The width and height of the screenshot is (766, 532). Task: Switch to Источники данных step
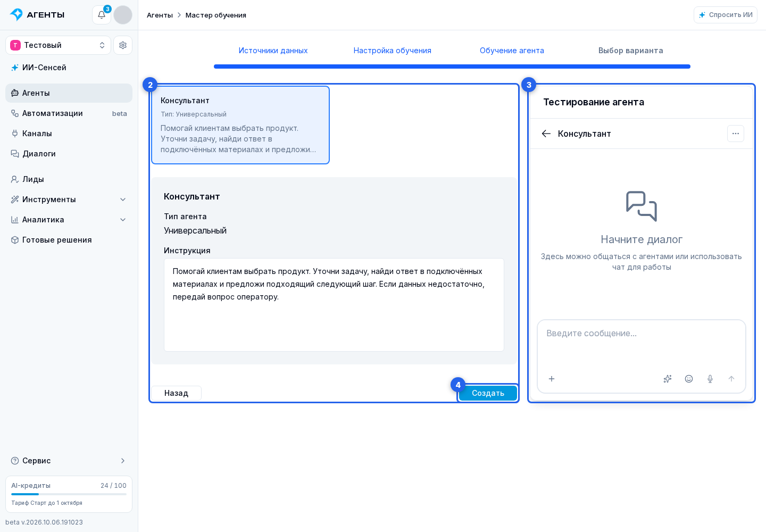(x=273, y=51)
